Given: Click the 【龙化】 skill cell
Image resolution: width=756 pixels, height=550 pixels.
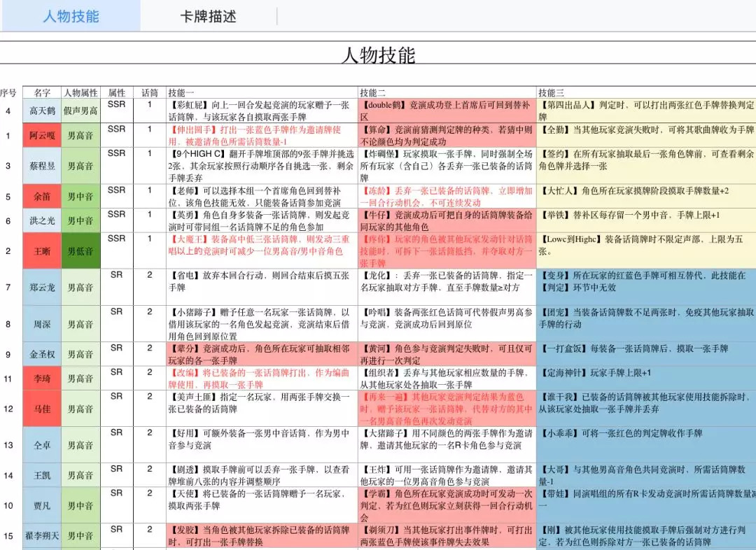Looking at the screenshot, I should point(447,288).
